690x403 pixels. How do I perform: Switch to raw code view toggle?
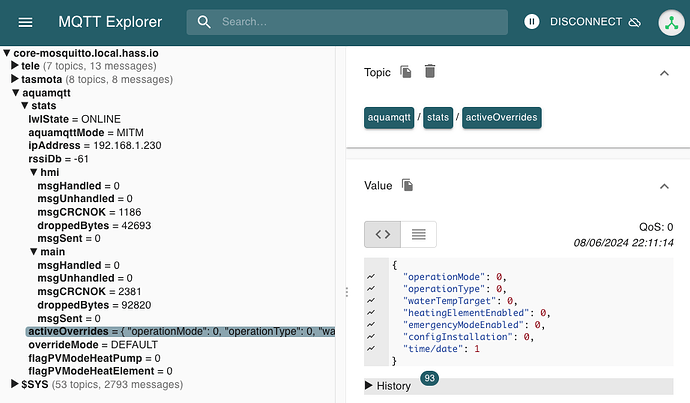point(382,234)
